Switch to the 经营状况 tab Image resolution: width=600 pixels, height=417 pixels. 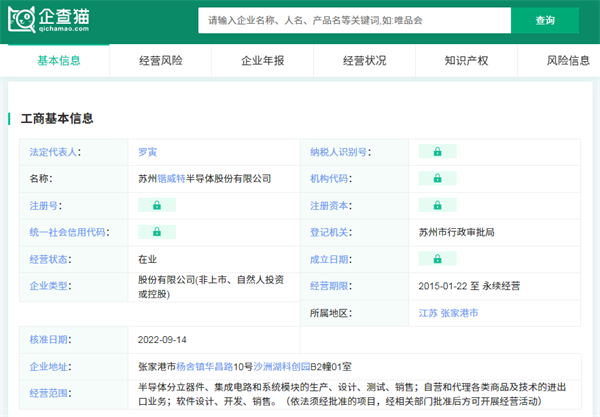coord(364,60)
